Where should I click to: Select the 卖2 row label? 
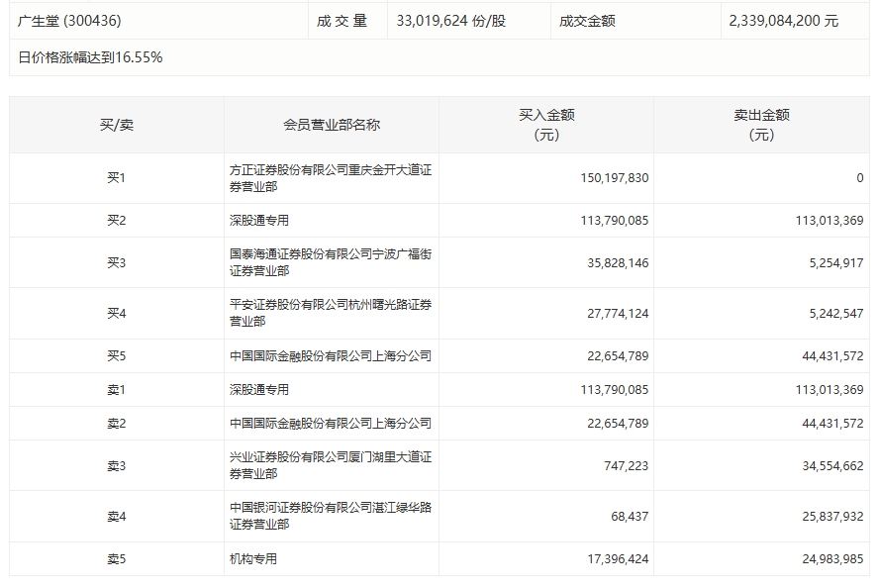pyautogui.click(x=117, y=424)
